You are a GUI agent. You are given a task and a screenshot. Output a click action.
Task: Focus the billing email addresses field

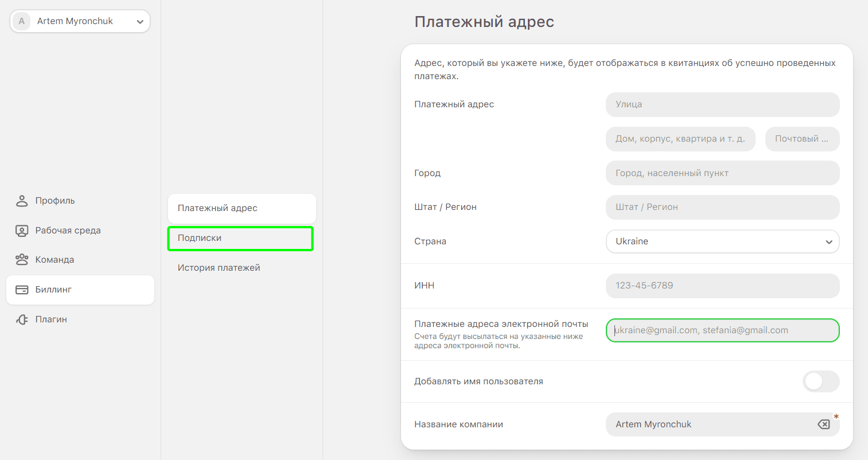pyautogui.click(x=722, y=330)
